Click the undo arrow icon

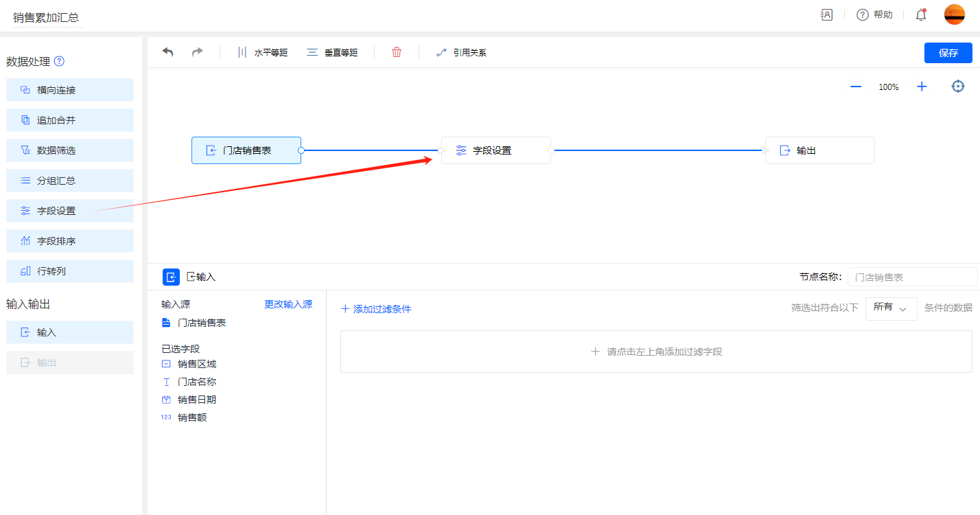click(168, 52)
